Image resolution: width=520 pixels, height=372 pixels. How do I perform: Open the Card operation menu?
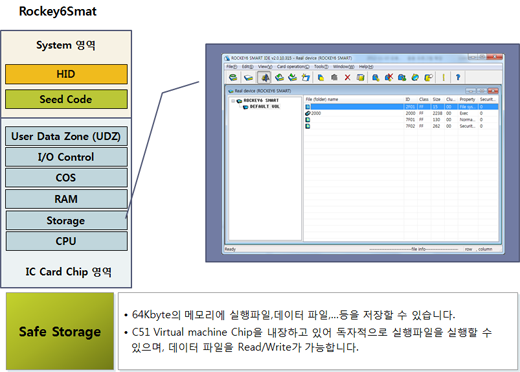click(x=293, y=67)
